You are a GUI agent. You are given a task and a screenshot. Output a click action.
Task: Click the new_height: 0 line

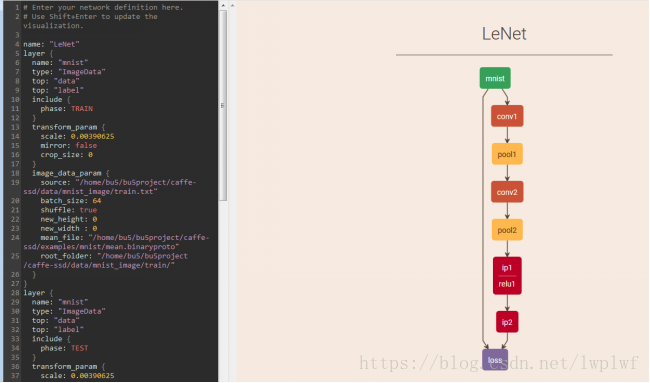tap(68, 219)
